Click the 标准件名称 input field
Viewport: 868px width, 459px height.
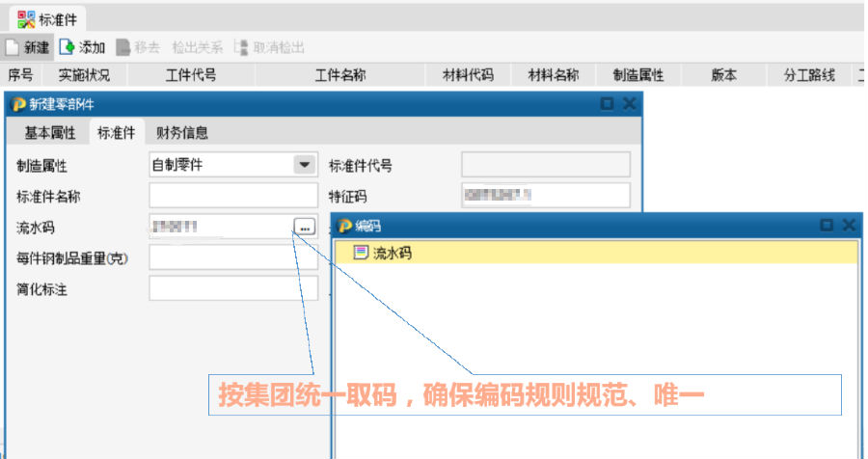(x=233, y=196)
